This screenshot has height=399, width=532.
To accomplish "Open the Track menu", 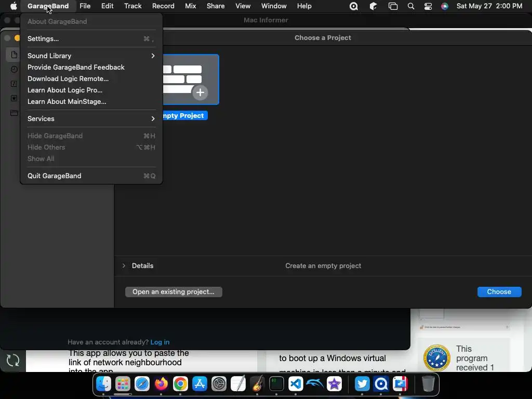I will (132, 6).
